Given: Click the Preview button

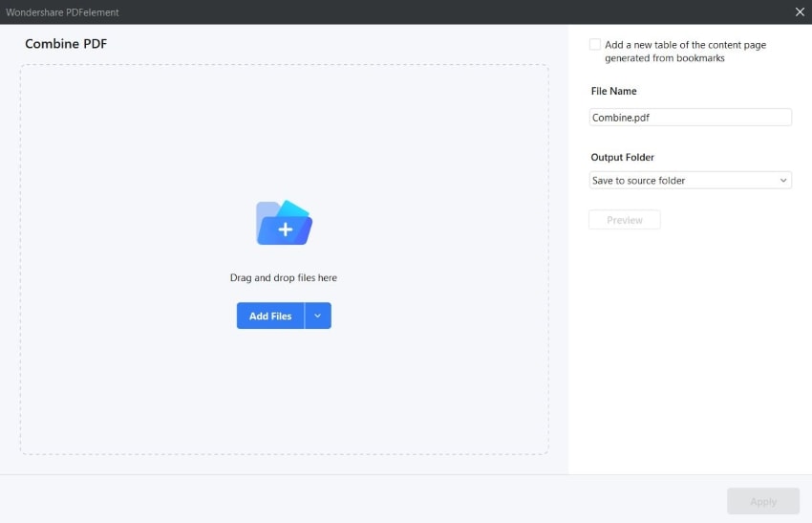Looking at the screenshot, I should tap(625, 220).
